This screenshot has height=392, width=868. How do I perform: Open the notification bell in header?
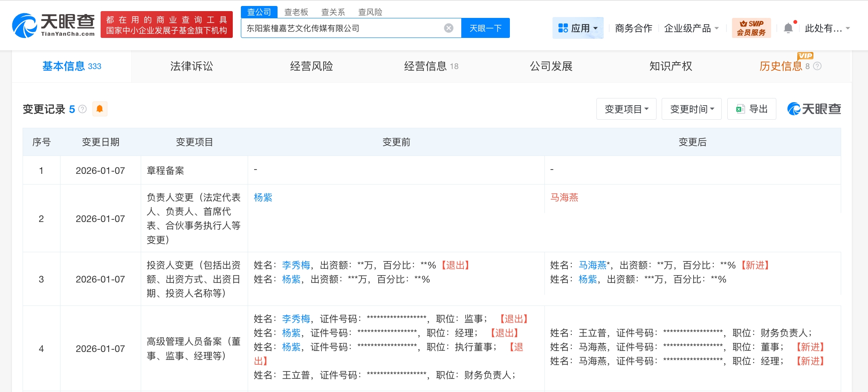pos(788,28)
